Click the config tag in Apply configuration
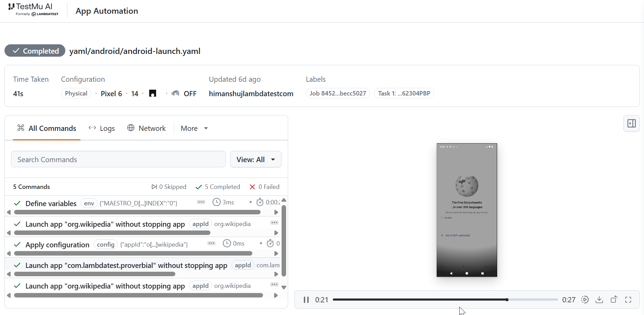 pyautogui.click(x=106, y=245)
